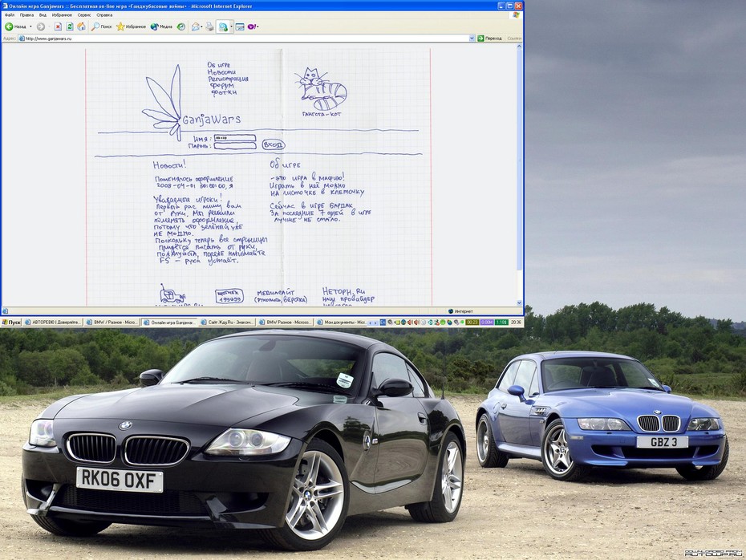Click the Переход go button
Screen dimensions: 746x560
pos(490,39)
